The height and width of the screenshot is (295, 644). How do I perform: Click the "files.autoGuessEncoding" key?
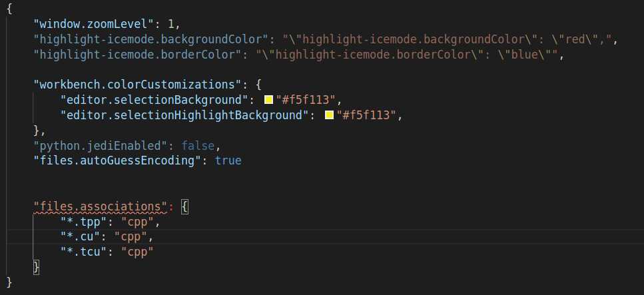[x=117, y=160]
